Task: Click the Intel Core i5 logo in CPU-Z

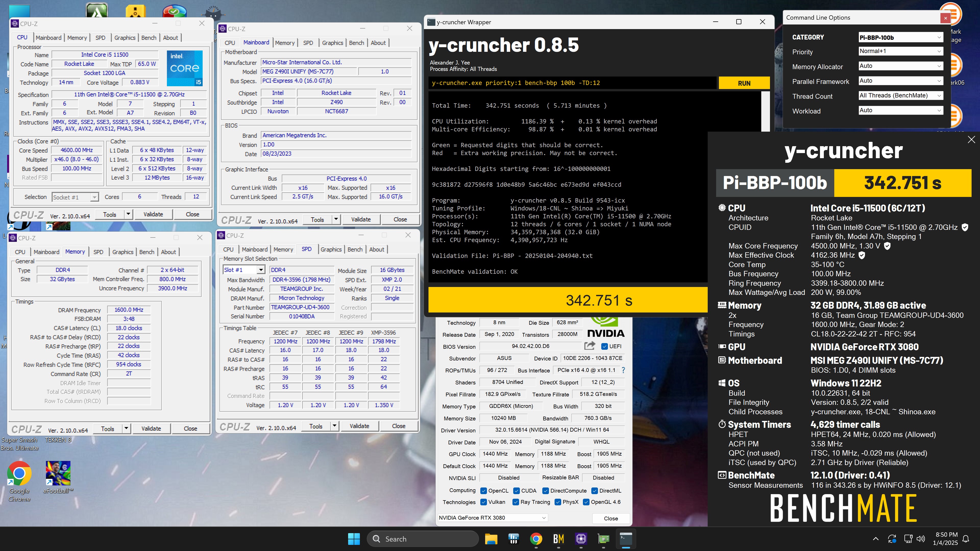Action: click(185, 68)
